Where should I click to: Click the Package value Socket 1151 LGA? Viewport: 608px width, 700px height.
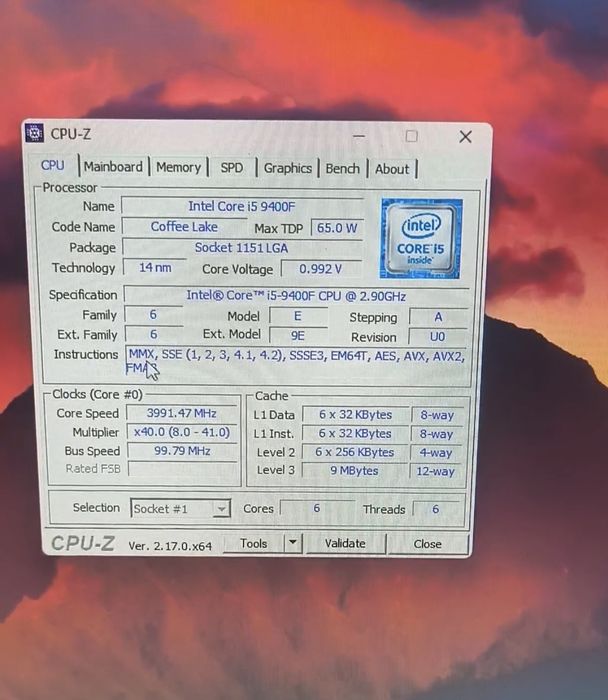click(242, 248)
